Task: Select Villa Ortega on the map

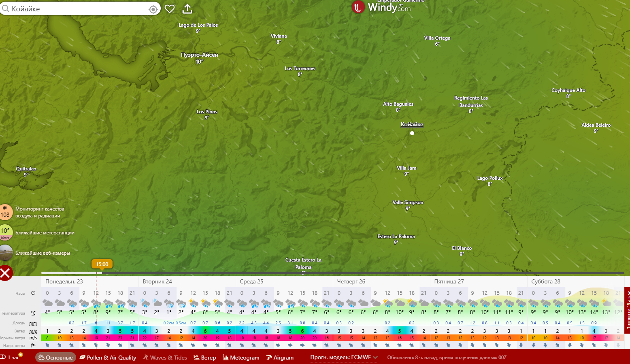Action: click(x=437, y=38)
